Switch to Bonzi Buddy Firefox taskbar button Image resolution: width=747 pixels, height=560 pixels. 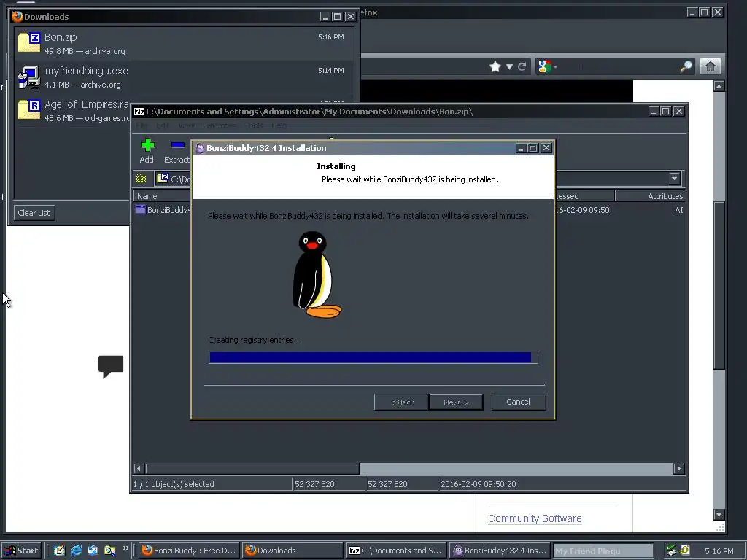pos(190,551)
